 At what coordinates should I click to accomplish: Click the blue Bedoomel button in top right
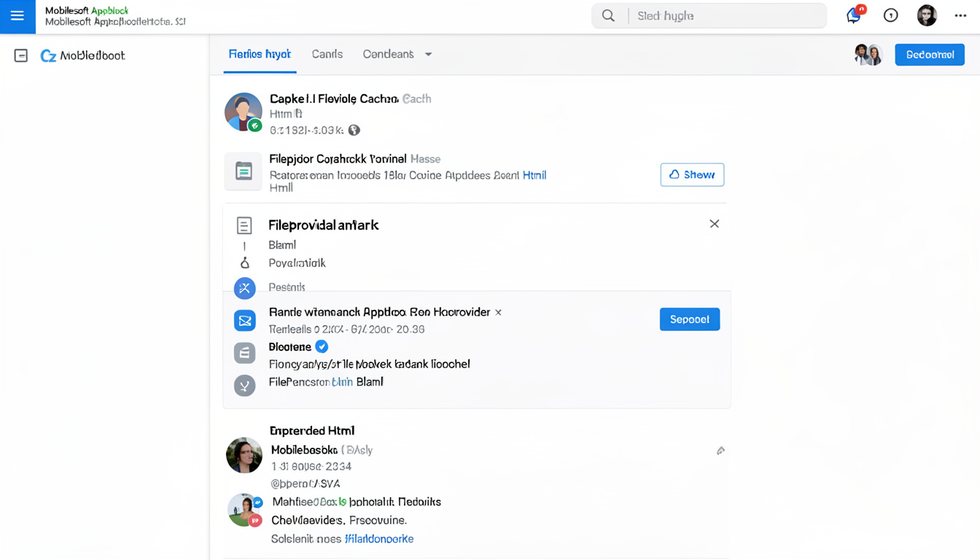[x=929, y=55]
